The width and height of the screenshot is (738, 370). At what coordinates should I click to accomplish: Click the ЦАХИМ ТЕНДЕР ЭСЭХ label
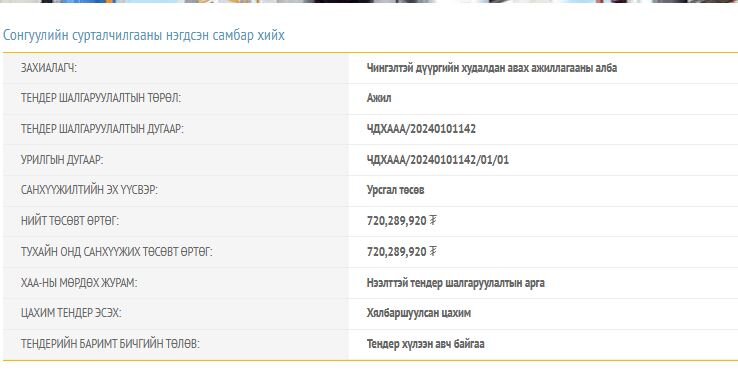click(71, 313)
